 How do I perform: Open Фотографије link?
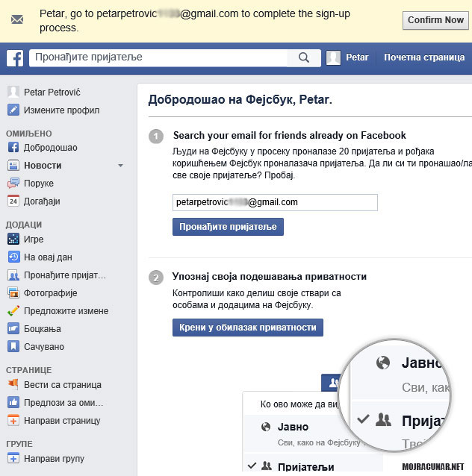[51, 293]
